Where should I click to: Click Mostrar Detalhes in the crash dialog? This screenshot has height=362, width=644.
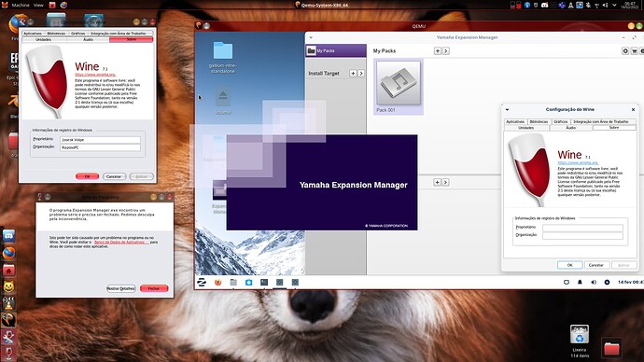120,288
